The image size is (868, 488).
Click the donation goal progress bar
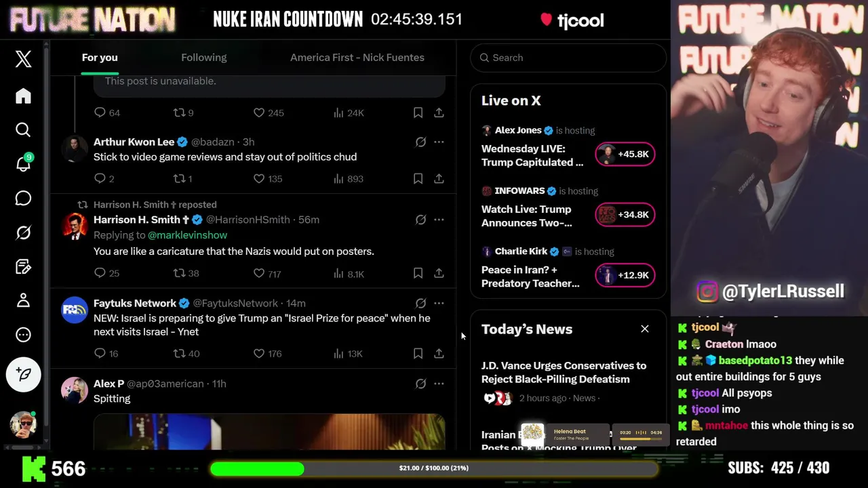point(433,468)
